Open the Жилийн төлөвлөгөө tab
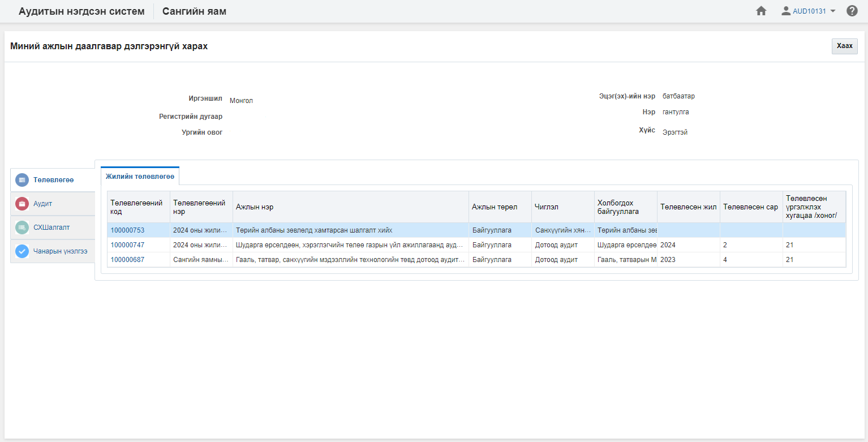 (140, 177)
